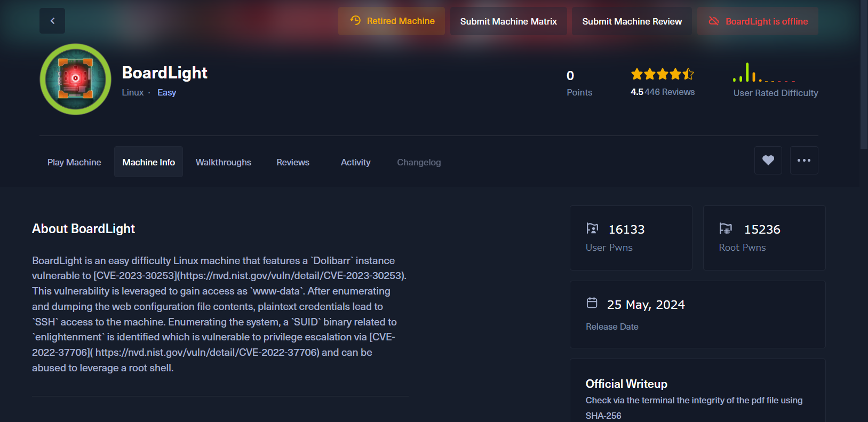Image resolution: width=868 pixels, height=422 pixels.
Task: Open the three-dots more options menu
Action: click(804, 160)
